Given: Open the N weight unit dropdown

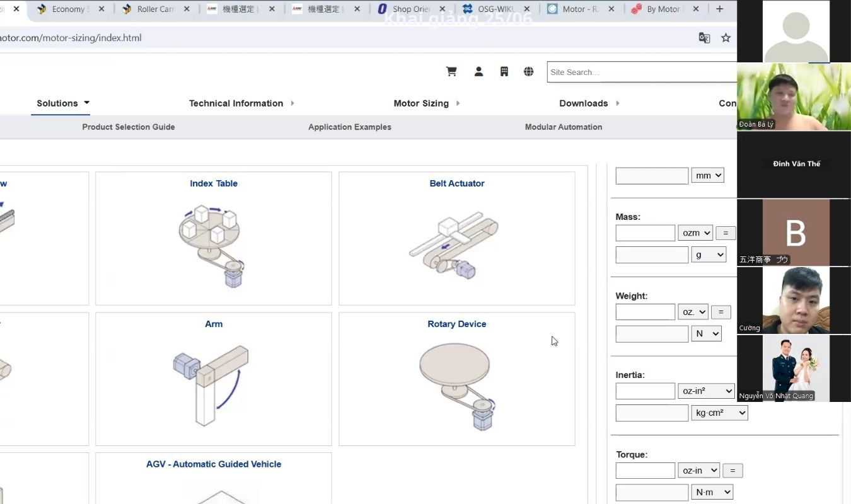Looking at the screenshot, I should pyautogui.click(x=706, y=334).
